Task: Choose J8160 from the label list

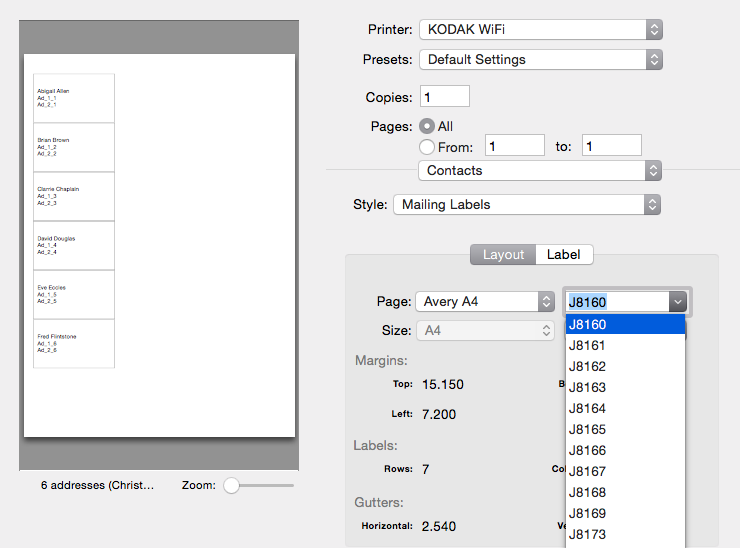Action: [x=625, y=325]
